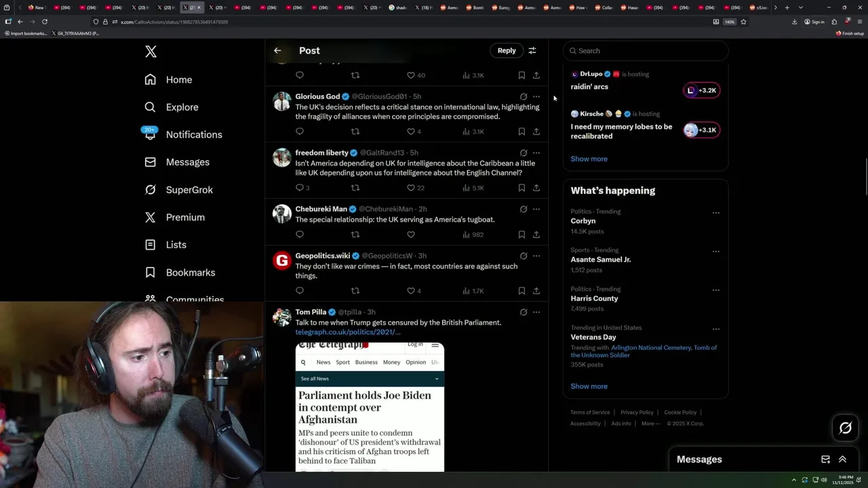Reply to Geopolitics.wiki's post
This screenshot has width=868, height=488.
click(300, 291)
